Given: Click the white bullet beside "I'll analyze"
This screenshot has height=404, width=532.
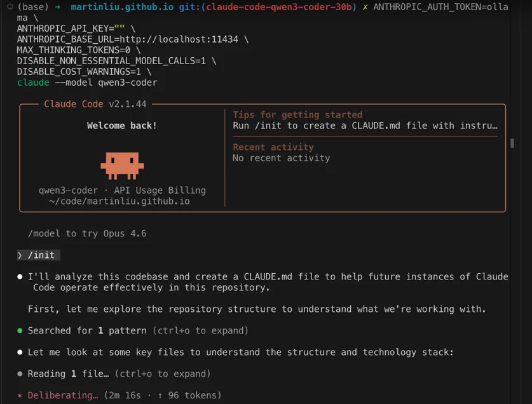Looking at the screenshot, I should click(20, 277).
